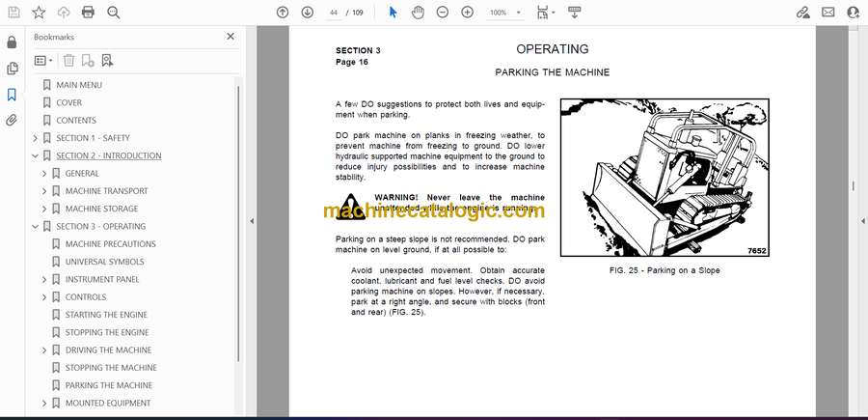Click the Save file icon
The width and height of the screenshot is (868, 420).
pos(14,13)
